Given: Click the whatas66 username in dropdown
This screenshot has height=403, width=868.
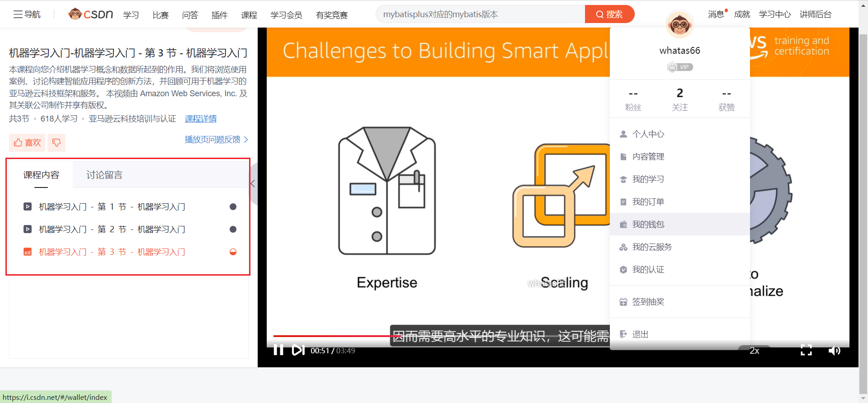Looking at the screenshot, I should [680, 51].
